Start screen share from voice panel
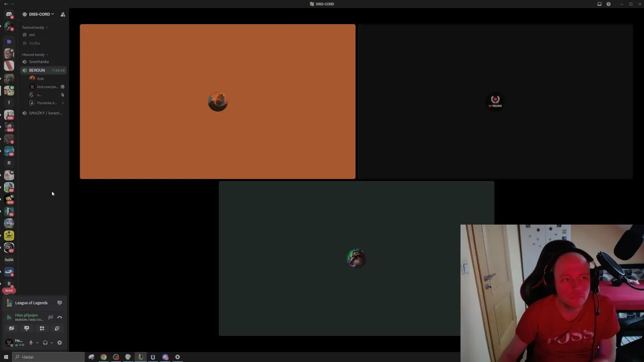This screenshot has width=644, height=362. point(27,328)
